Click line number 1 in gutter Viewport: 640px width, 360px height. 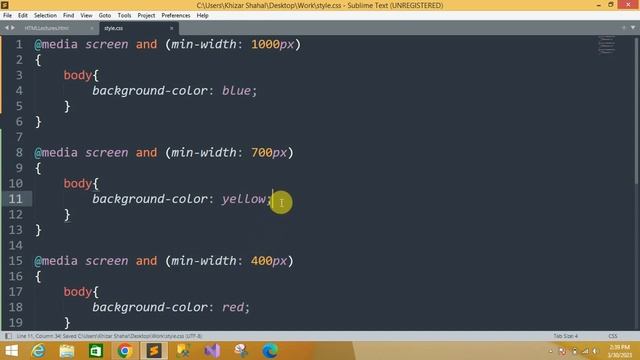(19, 44)
